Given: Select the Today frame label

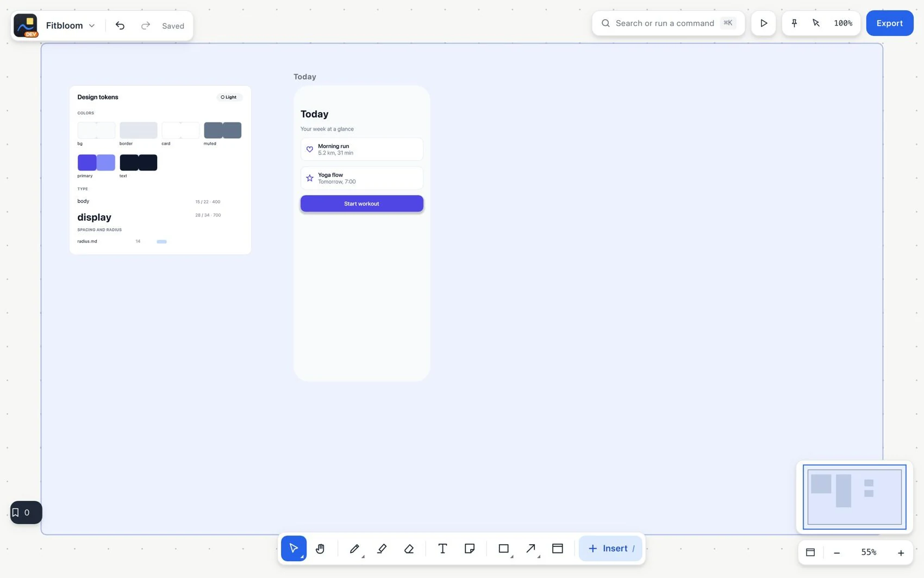Looking at the screenshot, I should point(305,77).
